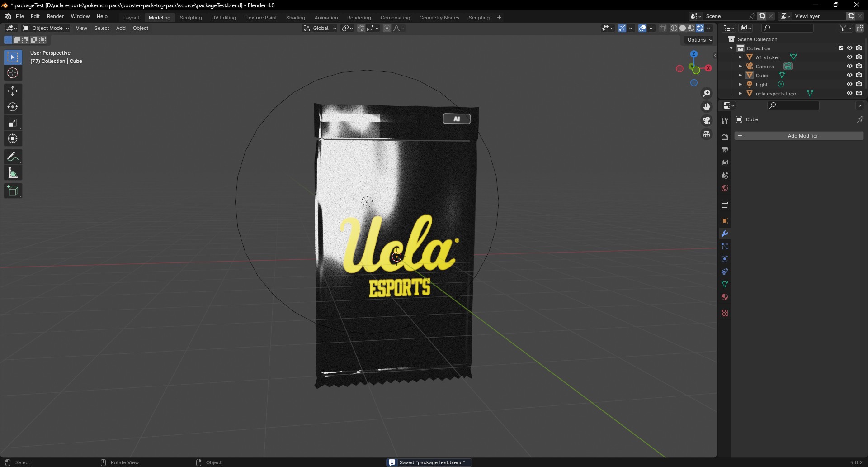This screenshot has height=467, width=868.
Task: Open the Physics properties tab
Action: tap(725, 259)
